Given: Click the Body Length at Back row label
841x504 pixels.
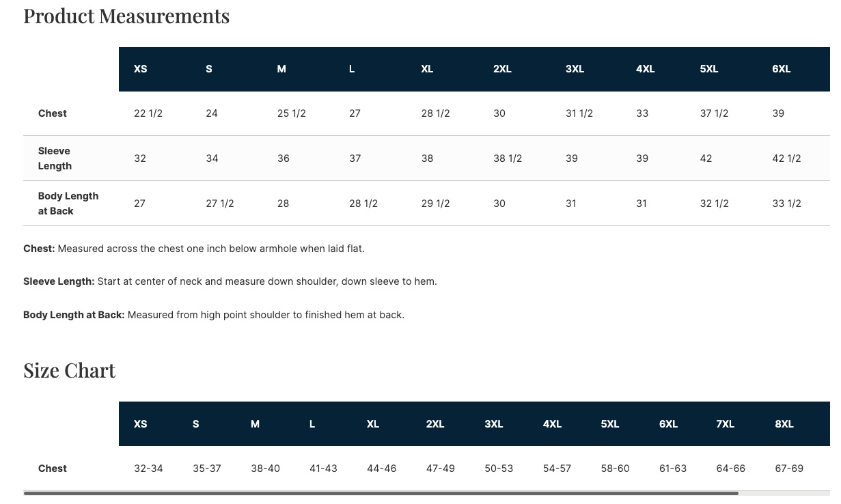Looking at the screenshot, I should 68,204.
